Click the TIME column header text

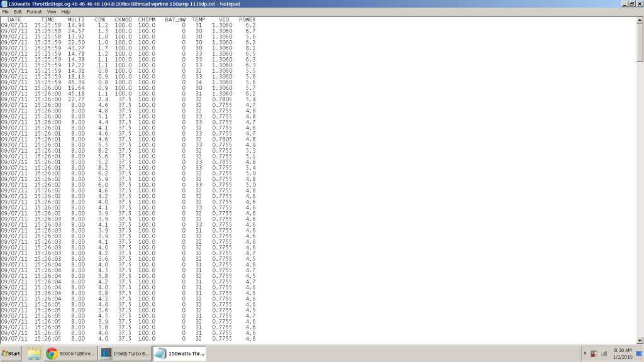48,19
